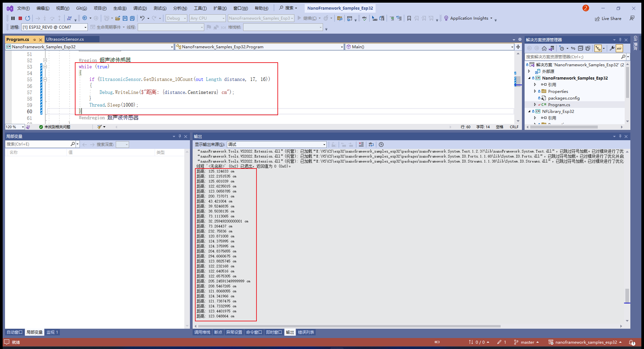
Task: Click the Home icon in Solution Explorer
Action: (x=544, y=48)
